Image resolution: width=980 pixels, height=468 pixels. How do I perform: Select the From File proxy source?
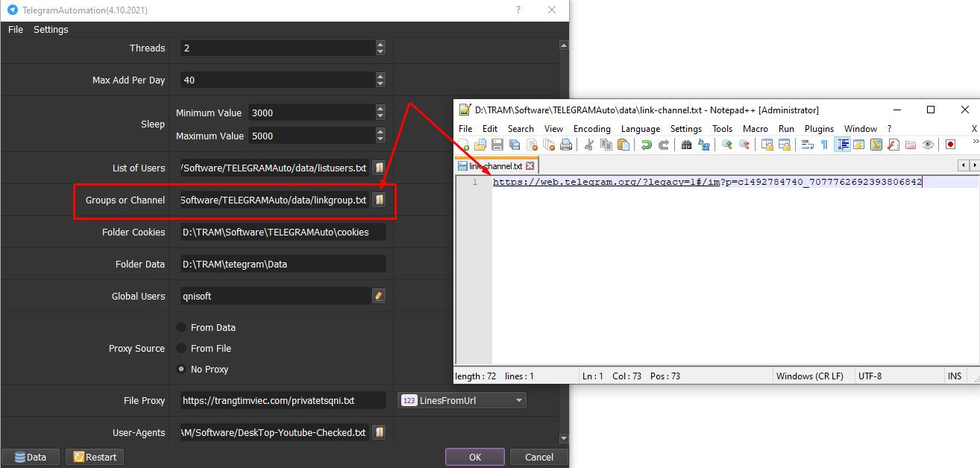181,348
